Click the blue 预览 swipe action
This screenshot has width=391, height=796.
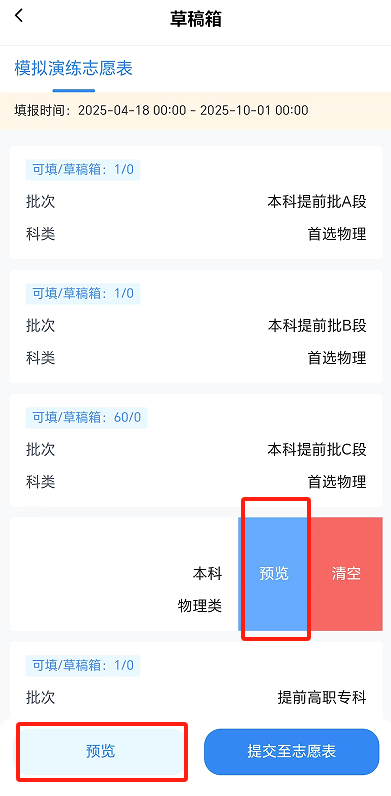click(x=274, y=574)
